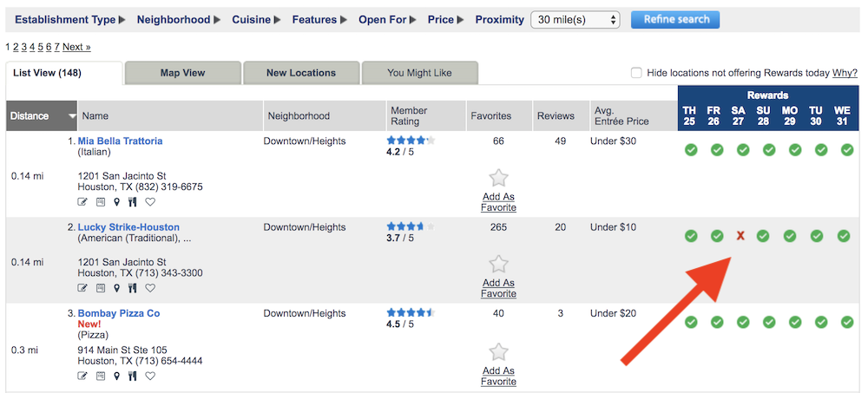Click the write review icon for Mia Bella Trattoria
Image resolution: width=868 pixels, height=393 pixels.
(82, 202)
